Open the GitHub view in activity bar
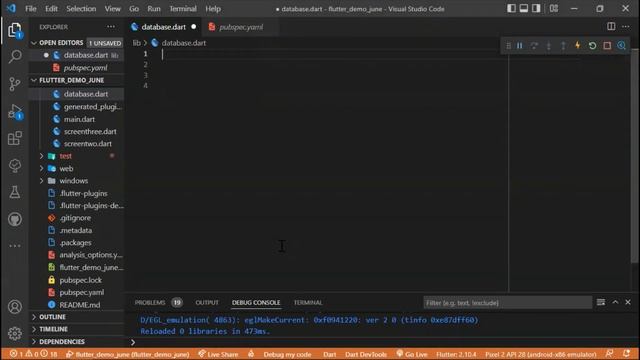 pyautogui.click(x=15, y=219)
